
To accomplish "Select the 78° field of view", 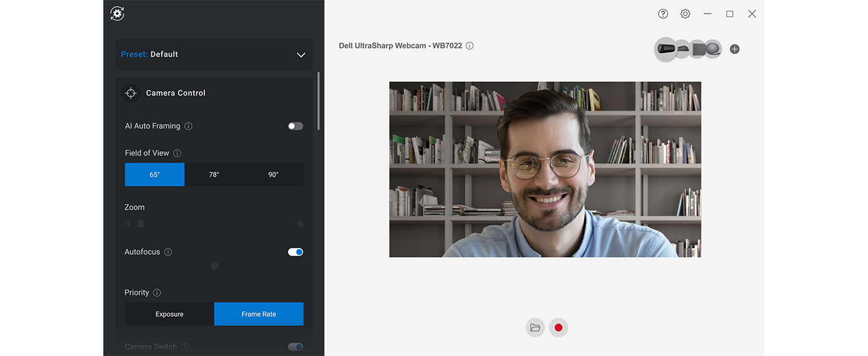I will tap(214, 175).
